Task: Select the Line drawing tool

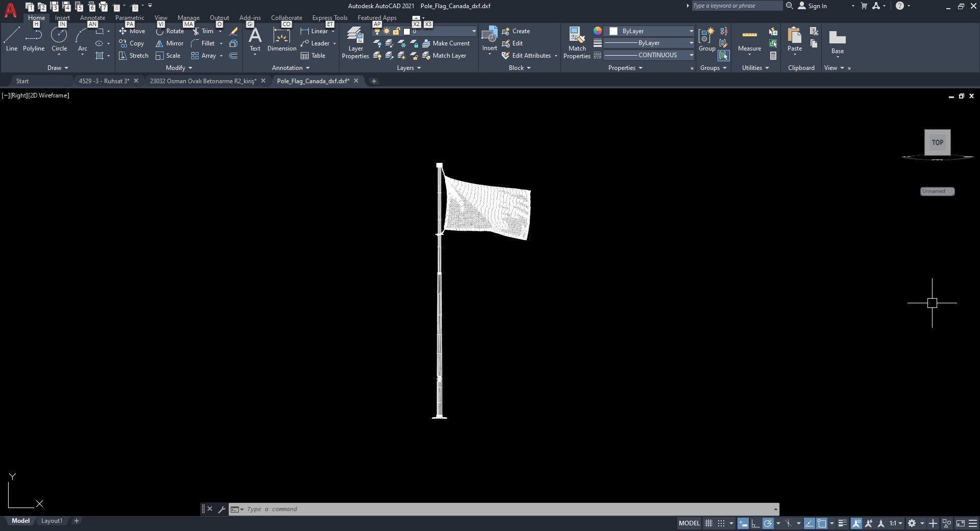Action: (12, 39)
